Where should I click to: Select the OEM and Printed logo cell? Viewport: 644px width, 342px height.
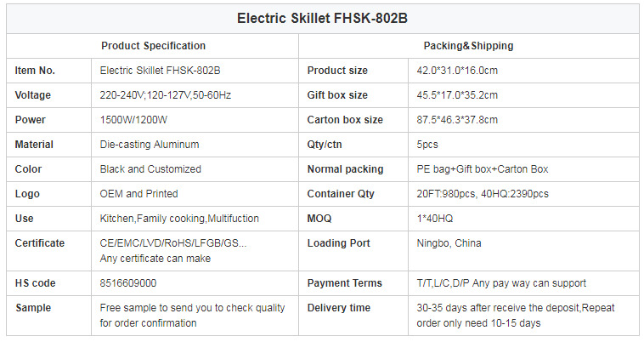pyautogui.click(x=195, y=194)
